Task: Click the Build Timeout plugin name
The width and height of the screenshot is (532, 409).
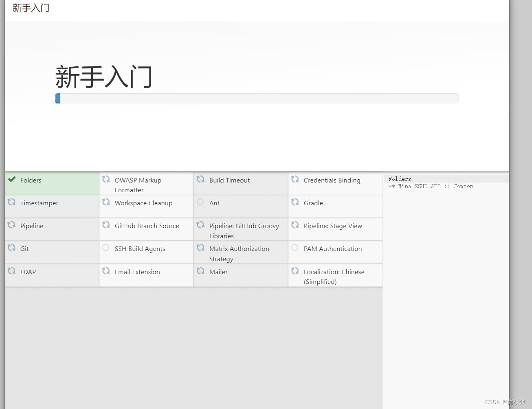Action: click(229, 180)
